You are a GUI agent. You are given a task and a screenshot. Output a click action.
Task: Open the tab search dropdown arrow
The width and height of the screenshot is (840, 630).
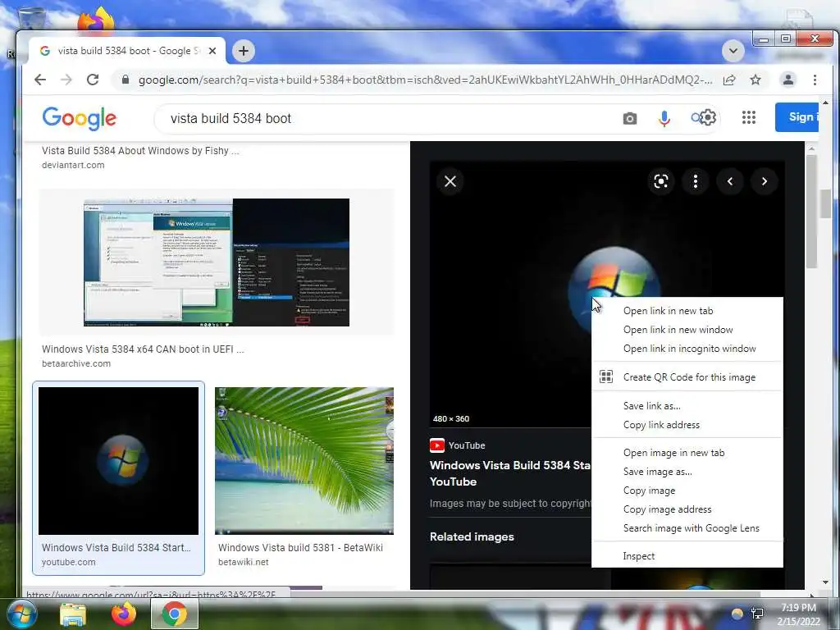pyautogui.click(x=733, y=51)
